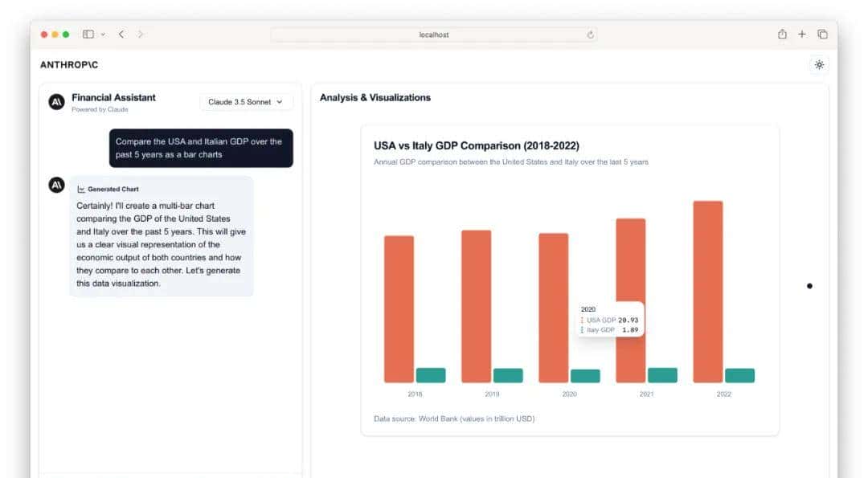This screenshot has height=478, width=868.
Task: Click the 2018 Italy GDP teal bar
Action: (x=431, y=375)
